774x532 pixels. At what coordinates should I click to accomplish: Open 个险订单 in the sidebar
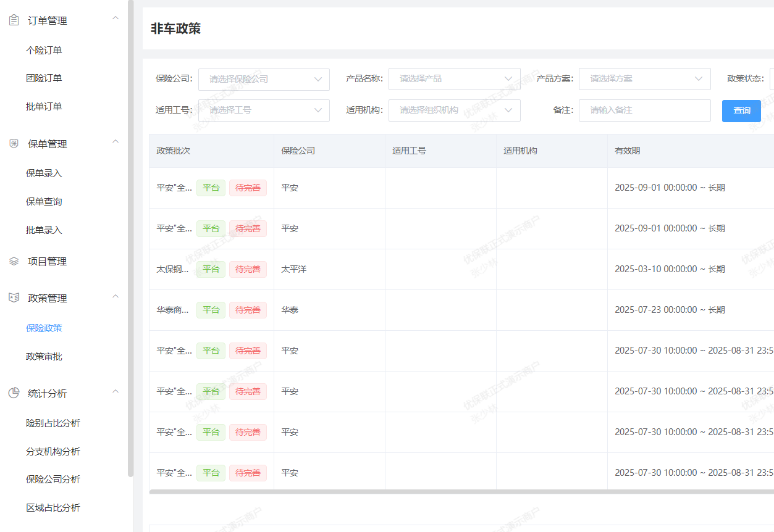pos(44,51)
